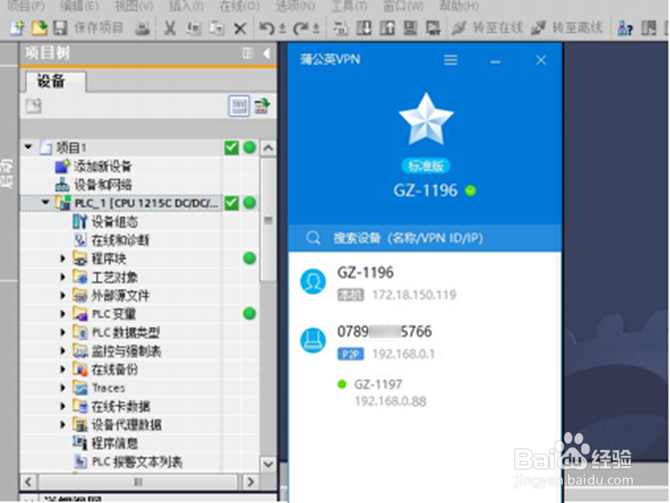
Task: Collapse the project tree panel arrow
Action: click(267, 53)
